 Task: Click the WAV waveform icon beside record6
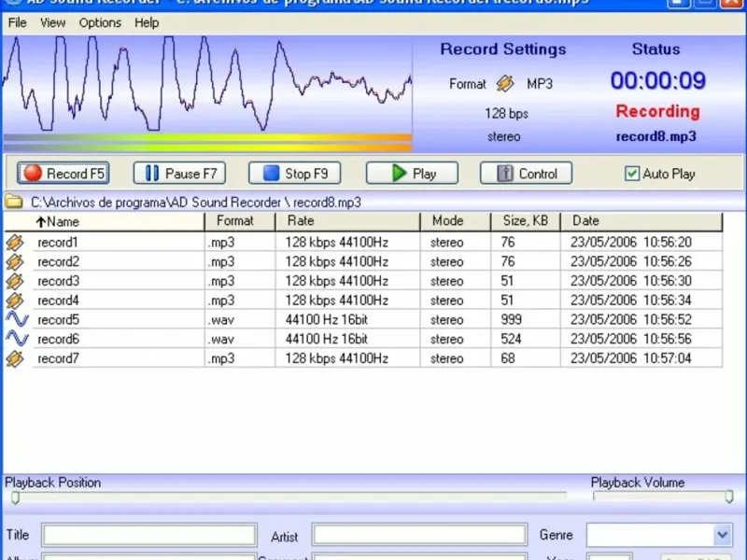pyautogui.click(x=15, y=340)
